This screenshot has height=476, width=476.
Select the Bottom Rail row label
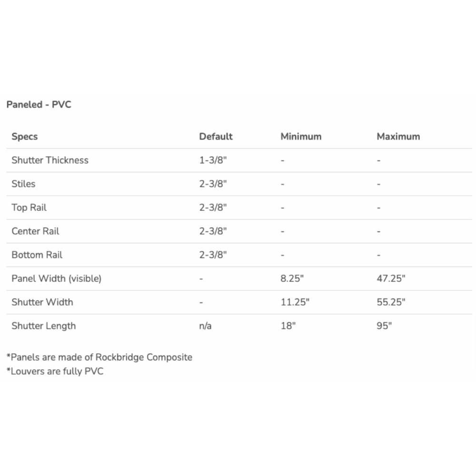[37, 255]
